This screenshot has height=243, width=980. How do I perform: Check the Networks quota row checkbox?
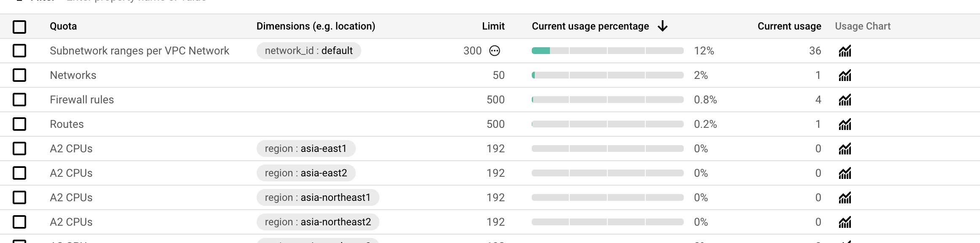pyautogui.click(x=19, y=75)
